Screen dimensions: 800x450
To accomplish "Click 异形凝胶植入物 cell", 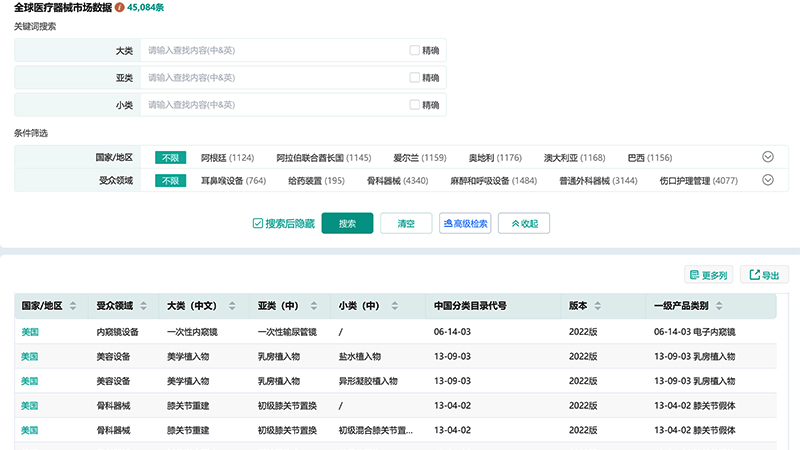I will (368, 381).
